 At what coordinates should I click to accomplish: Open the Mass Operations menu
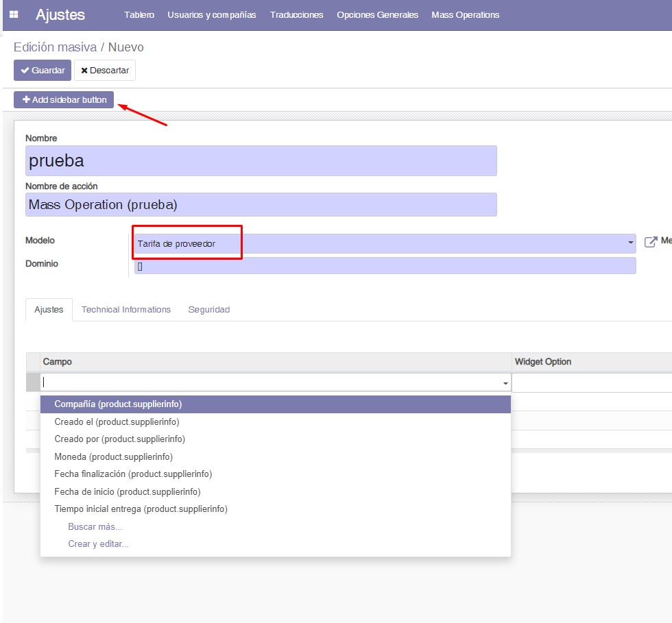point(466,15)
